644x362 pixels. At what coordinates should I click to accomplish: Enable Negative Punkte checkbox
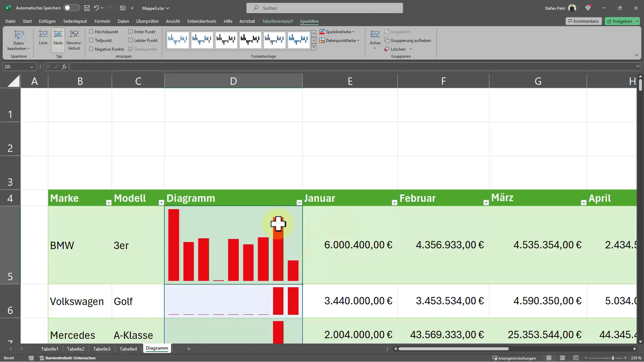91,49
